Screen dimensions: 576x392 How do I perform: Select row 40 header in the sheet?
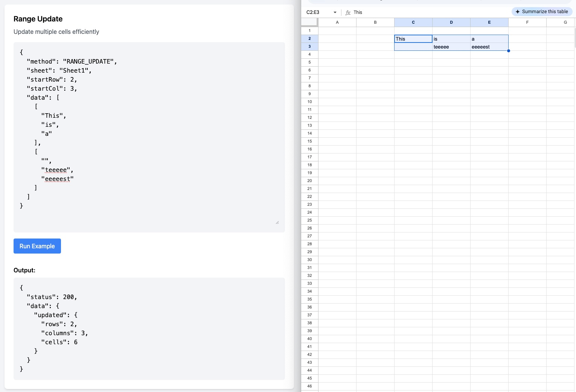tap(310, 339)
